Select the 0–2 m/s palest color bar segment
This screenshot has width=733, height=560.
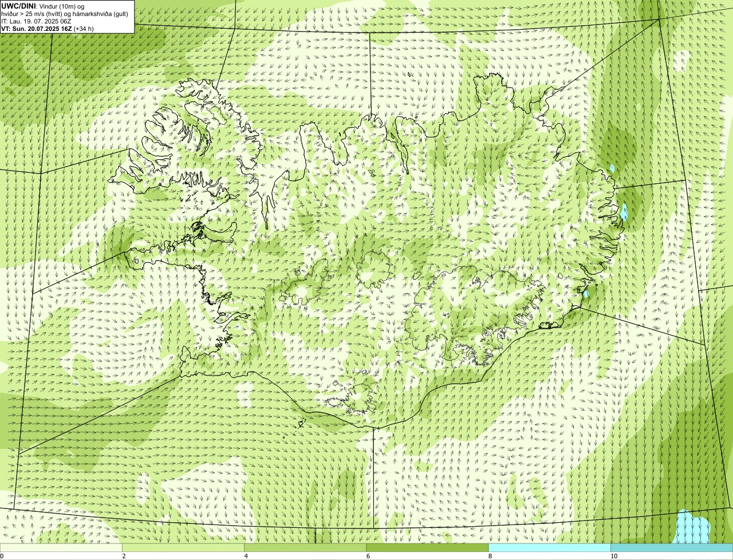point(61,547)
